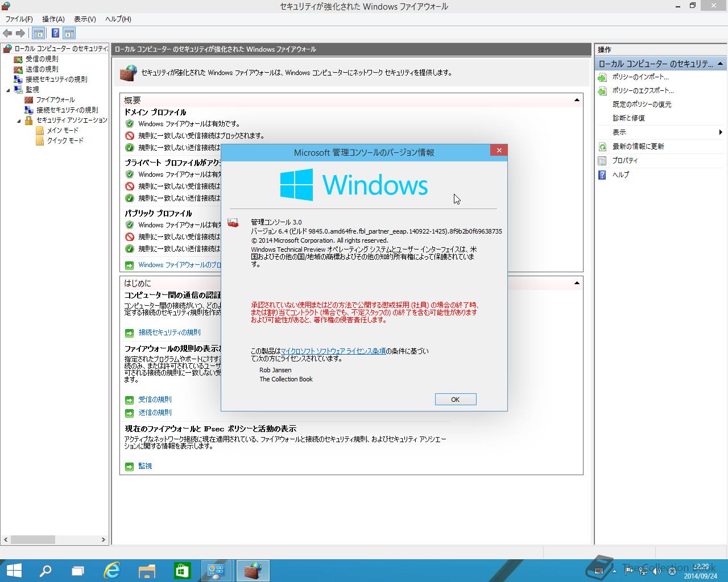Click ポリシーのエクスポート action

643,91
